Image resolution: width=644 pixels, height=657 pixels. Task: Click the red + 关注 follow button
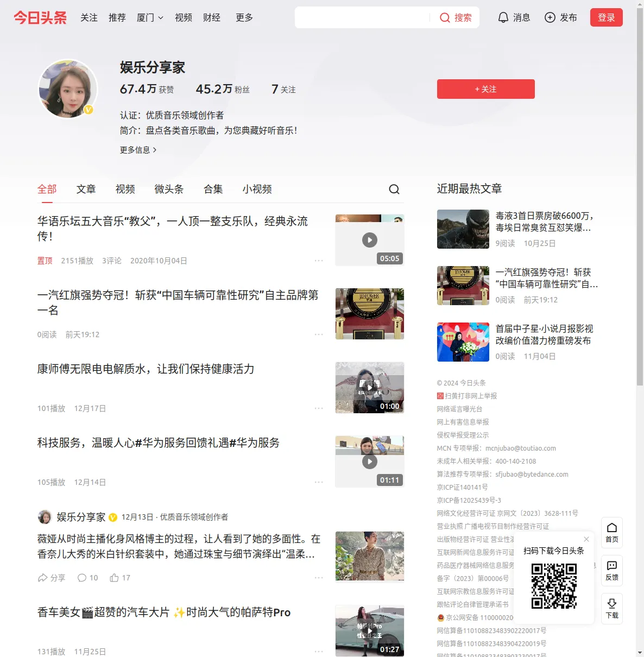[486, 89]
